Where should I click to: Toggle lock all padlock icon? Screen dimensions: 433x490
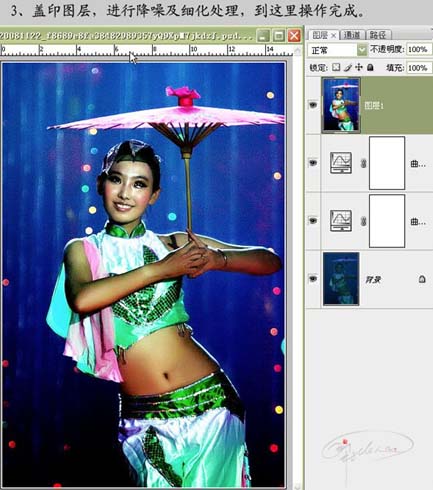point(370,67)
